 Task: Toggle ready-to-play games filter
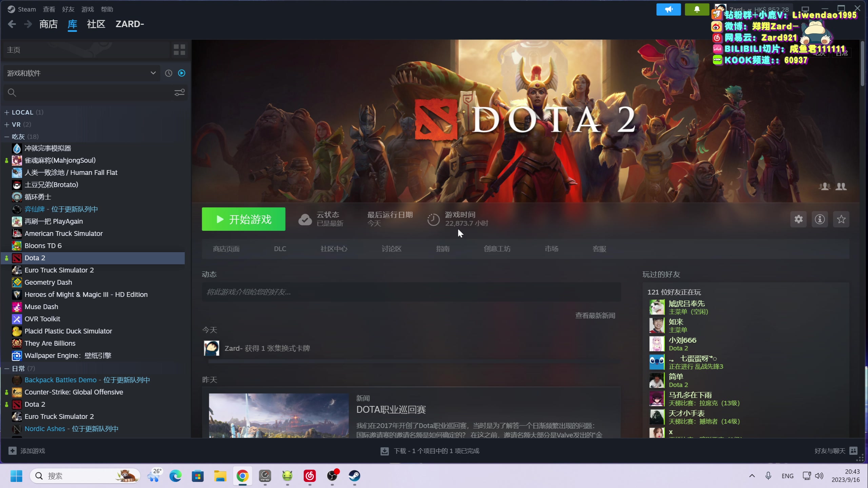182,73
